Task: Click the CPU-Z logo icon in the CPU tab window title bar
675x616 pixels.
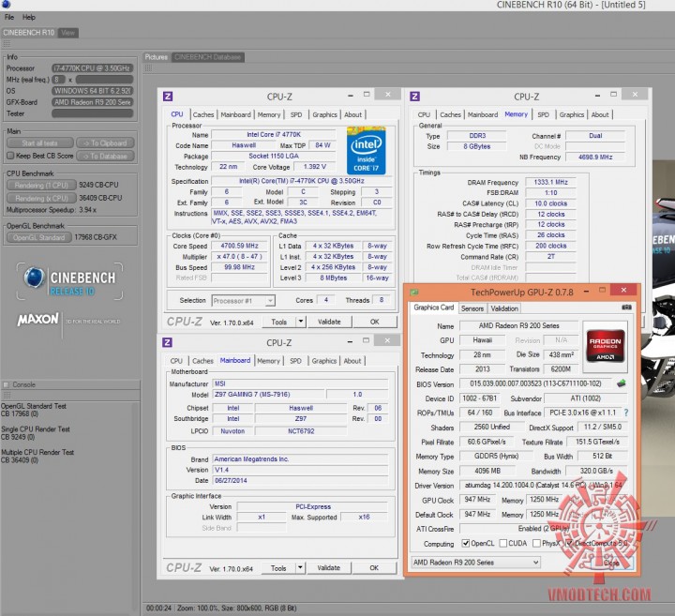Action: click(168, 97)
